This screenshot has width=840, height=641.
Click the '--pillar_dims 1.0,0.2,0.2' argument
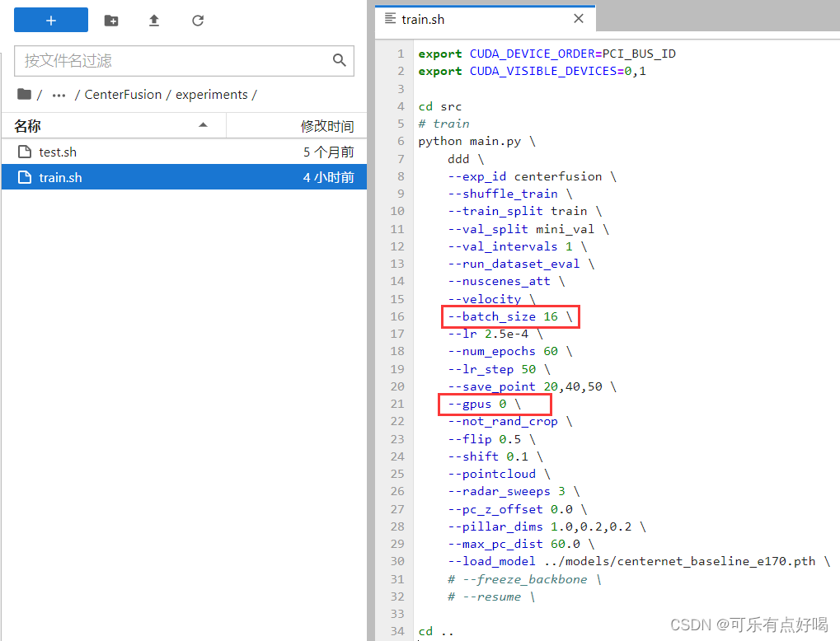click(x=539, y=526)
